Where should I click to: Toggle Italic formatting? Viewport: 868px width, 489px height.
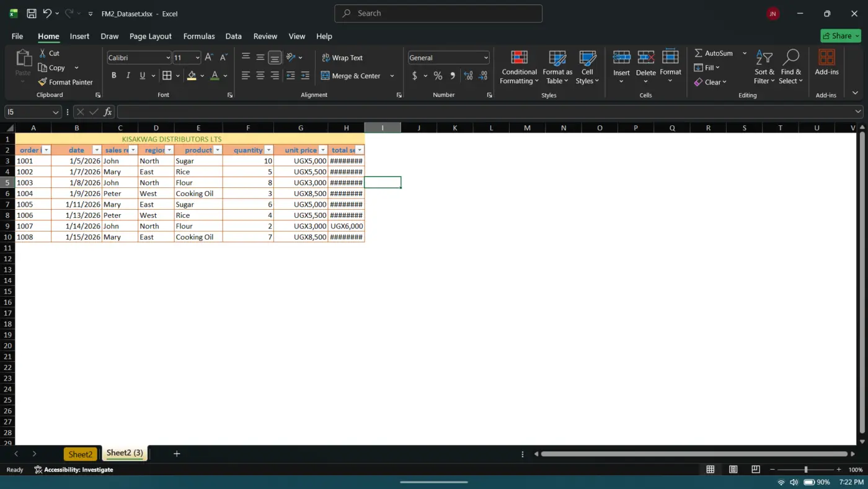128,76
